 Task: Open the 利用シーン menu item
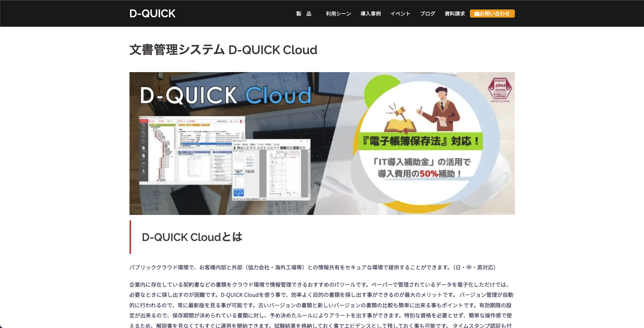(x=338, y=14)
